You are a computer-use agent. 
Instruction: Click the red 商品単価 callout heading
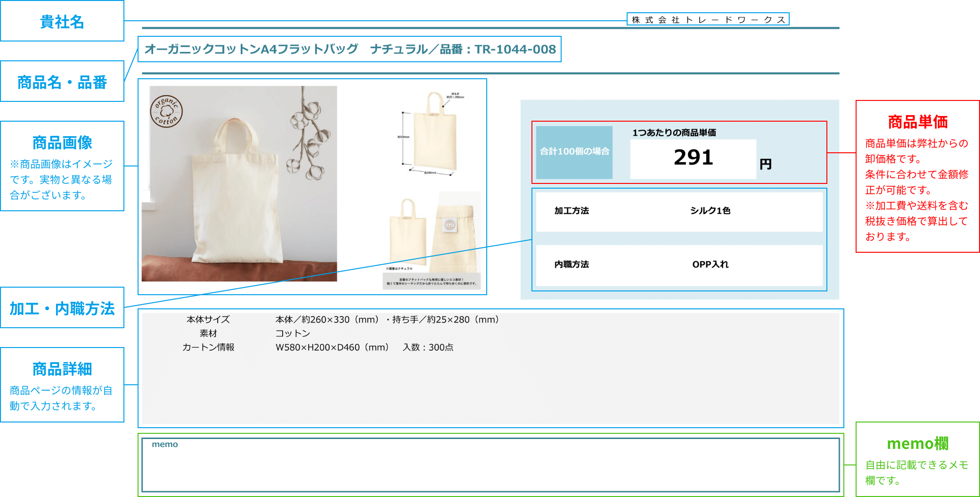[x=918, y=122]
